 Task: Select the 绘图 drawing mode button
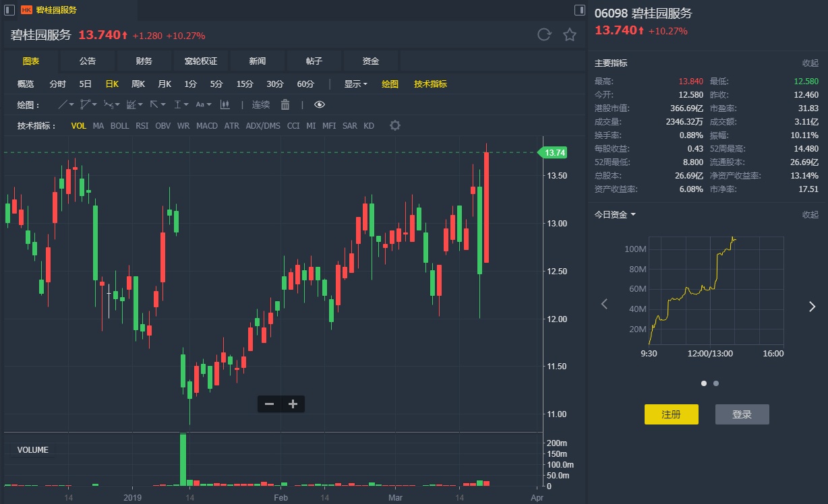tap(390, 84)
